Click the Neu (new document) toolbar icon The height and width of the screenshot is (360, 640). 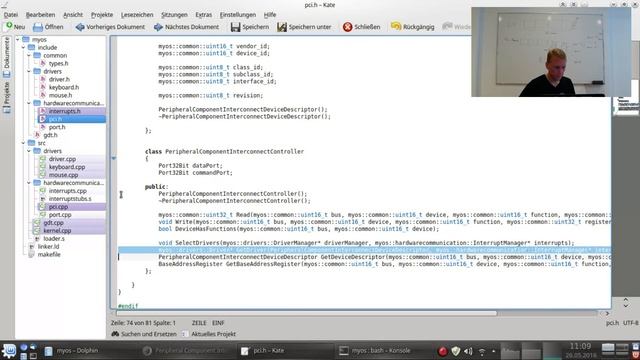click(x=9, y=27)
